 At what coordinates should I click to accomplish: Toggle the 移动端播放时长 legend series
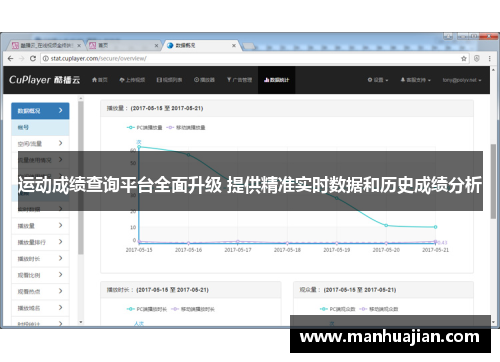click(193, 309)
